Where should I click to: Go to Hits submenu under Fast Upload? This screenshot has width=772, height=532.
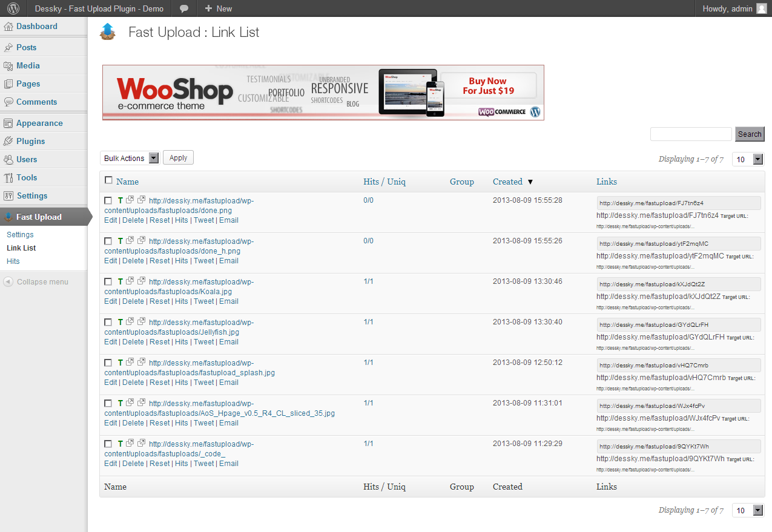tap(13, 261)
